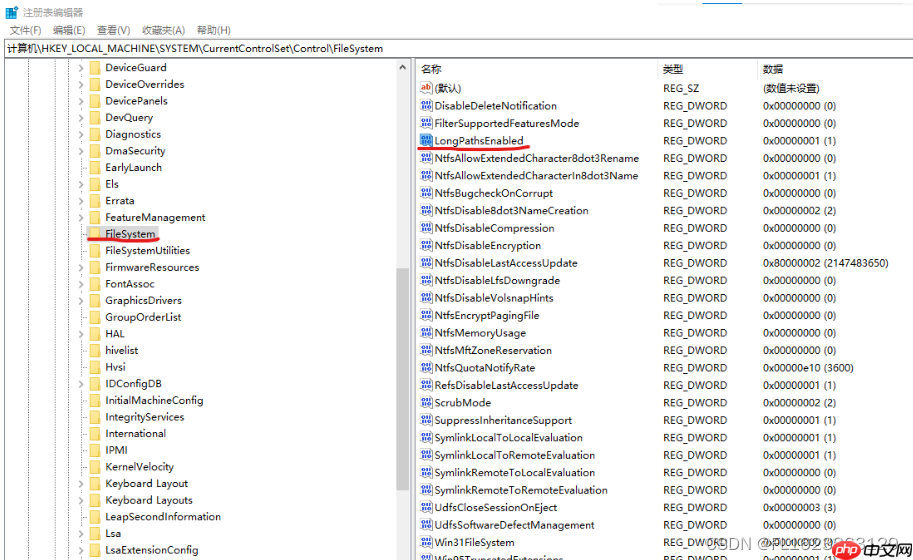The width and height of the screenshot is (913, 560).
Task: Open the 文件(F) menu
Action: point(26,30)
